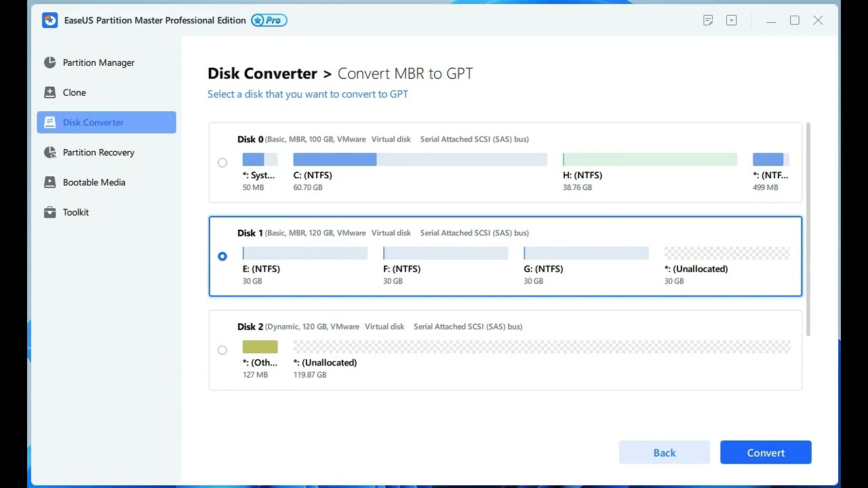Click the '38.76 GB' size text
Image resolution: width=868 pixels, height=488 pixels.
[x=578, y=187]
